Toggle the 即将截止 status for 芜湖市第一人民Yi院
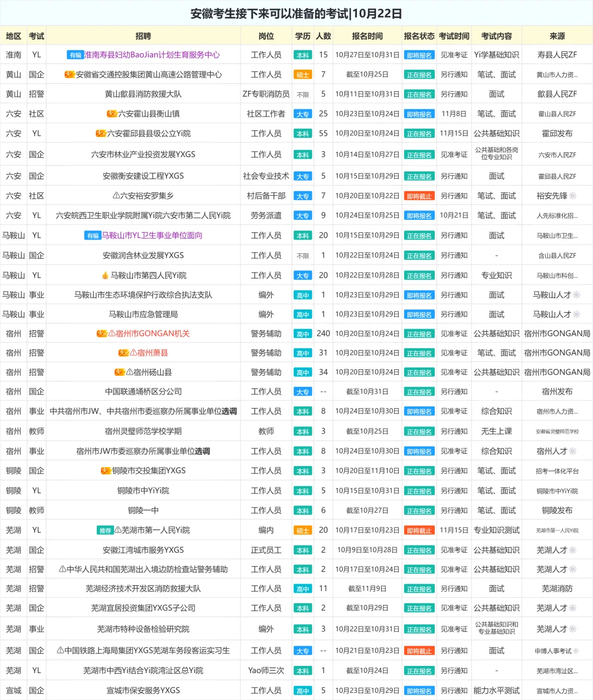This screenshot has height=700, width=593. point(419,530)
